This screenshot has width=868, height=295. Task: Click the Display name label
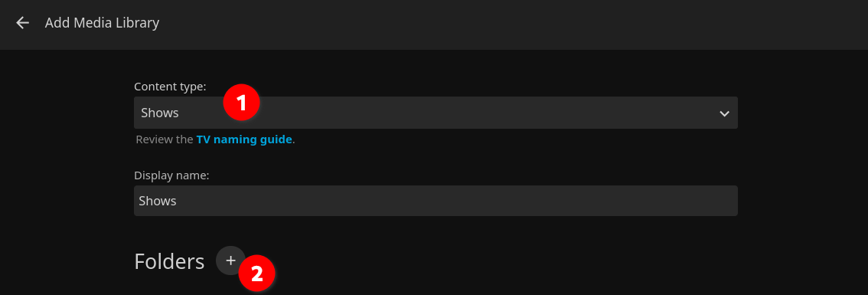[171, 175]
